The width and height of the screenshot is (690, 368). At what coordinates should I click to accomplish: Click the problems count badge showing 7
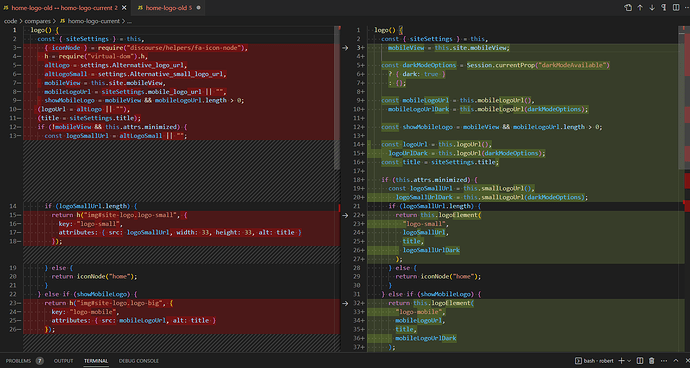point(40,361)
